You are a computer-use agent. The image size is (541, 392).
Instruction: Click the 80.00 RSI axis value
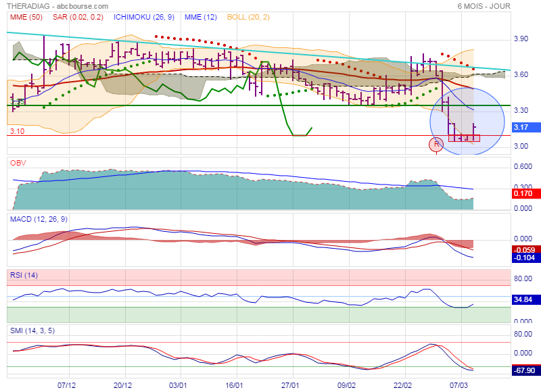coord(523,278)
